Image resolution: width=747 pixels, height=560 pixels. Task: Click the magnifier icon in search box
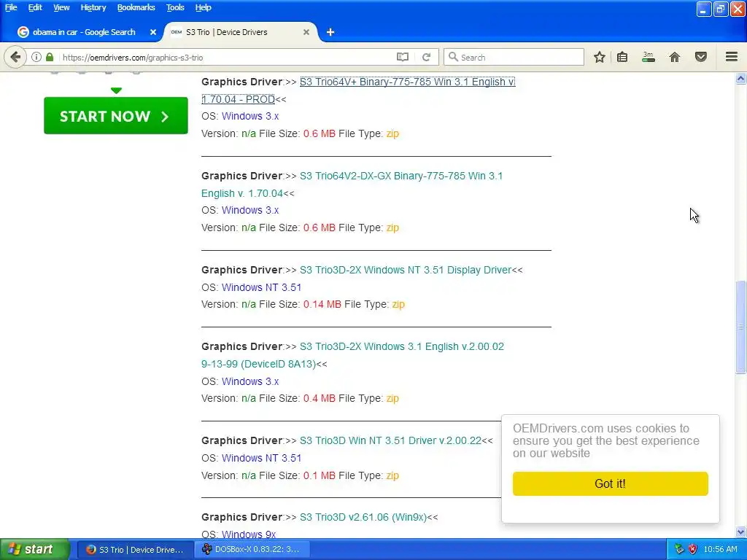[453, 57]
